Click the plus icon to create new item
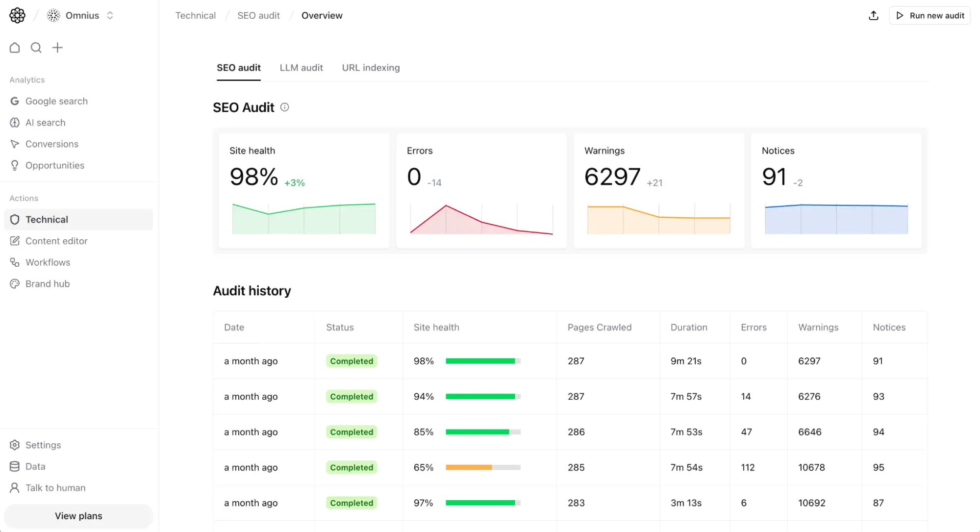980x532 pixels. (57, 47)
